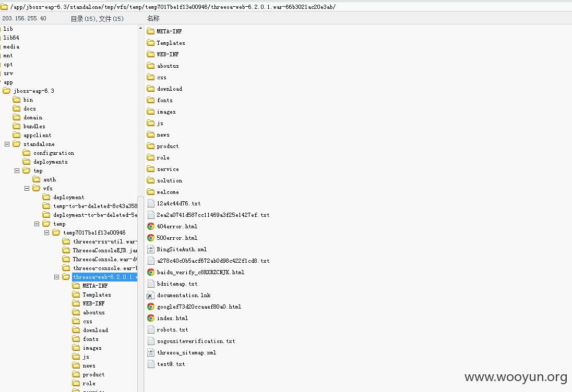Select threeoa-console.ear in tree
This screenshot has width=572, height=392.
coord(105,268)
